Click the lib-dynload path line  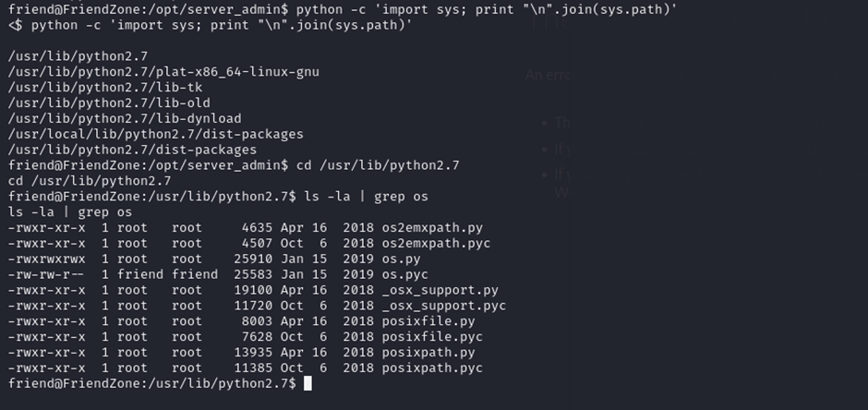tap(125, 118)
